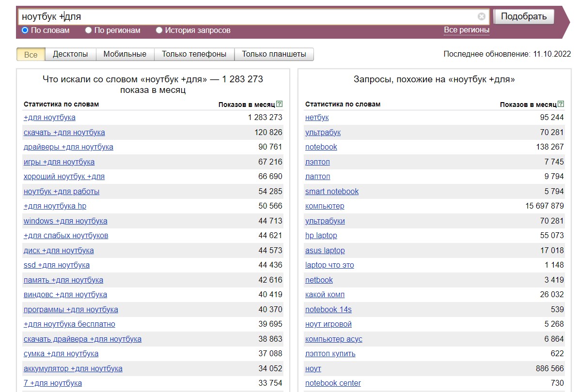
Task: Open the драйверы +для ноутбука link
Action: click(x=68, y=147)
